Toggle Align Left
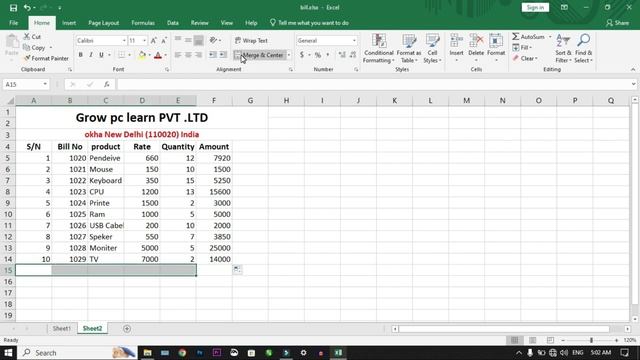Screen dimensions: 640x360 pyautogui.click(x=178, y=55)
